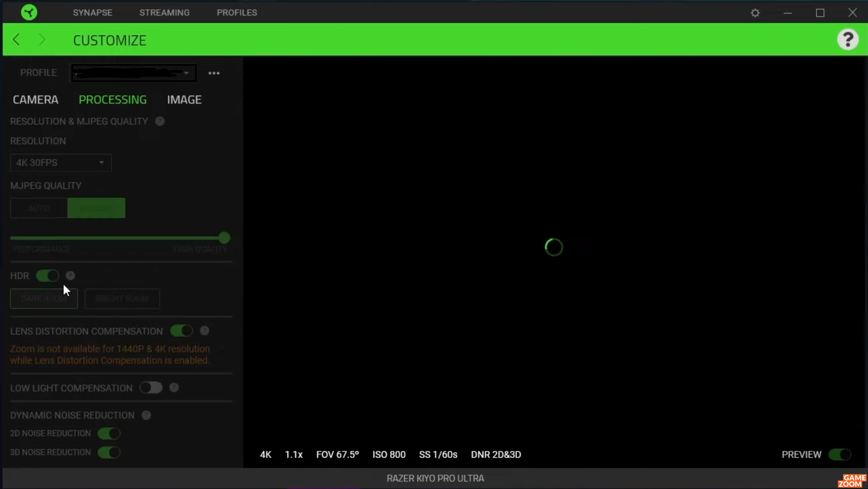Click MJPEG quality slider handle
The image size is (868, 489).
[224, 238]
